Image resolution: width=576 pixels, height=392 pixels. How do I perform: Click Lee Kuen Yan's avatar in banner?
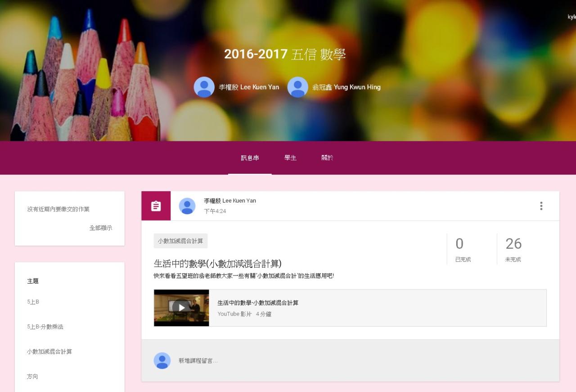point(204,87)
